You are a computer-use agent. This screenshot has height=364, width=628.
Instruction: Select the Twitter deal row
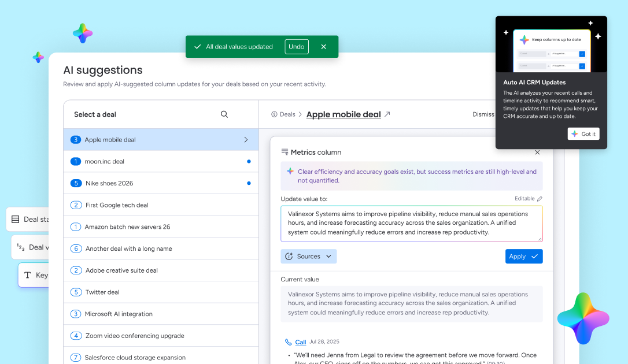click(x=161, y=292)
